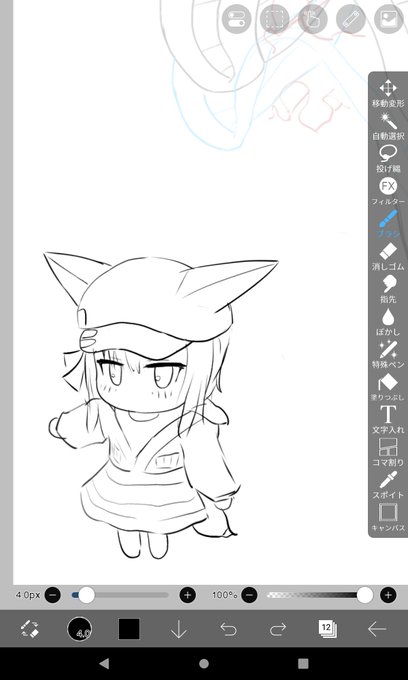Open the FX Filter tool (フィルター)
408x680 pixels.
tap(388, 191)
